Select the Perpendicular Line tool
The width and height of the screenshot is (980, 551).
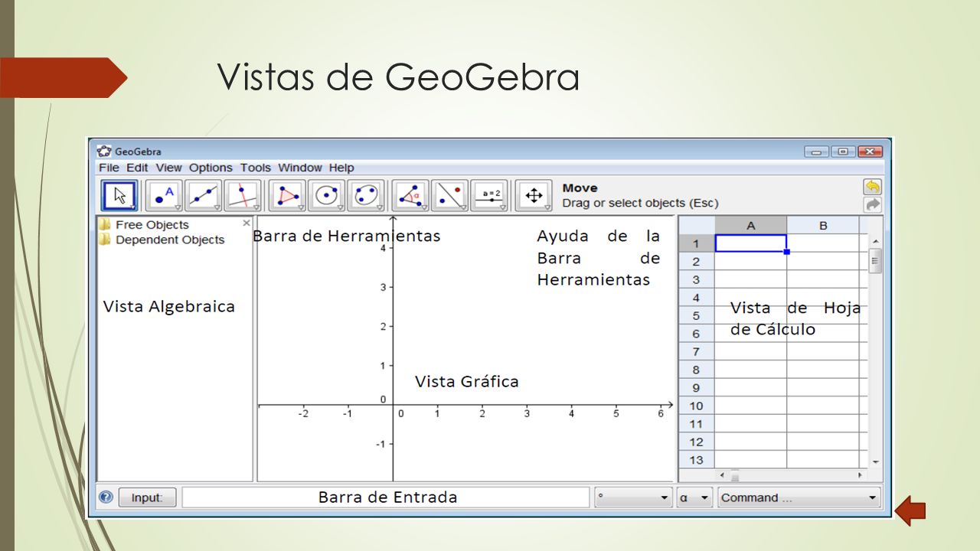(243, 195)
